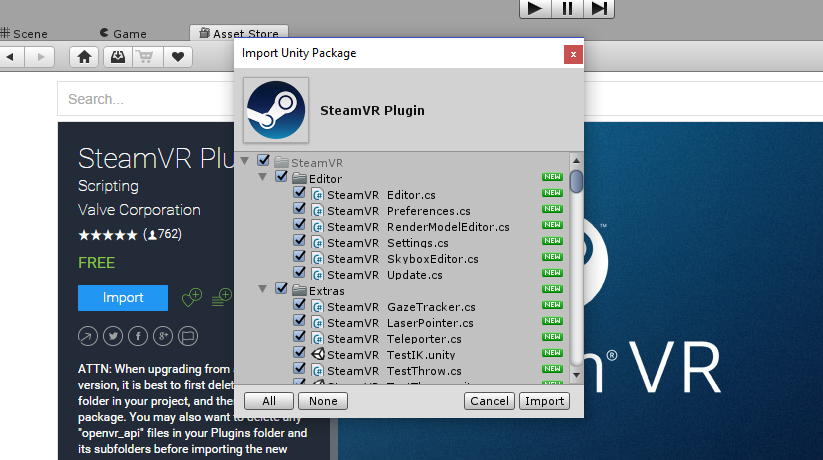
Task: Click the import list scrollbar thumb
Action: click(576, 181)
